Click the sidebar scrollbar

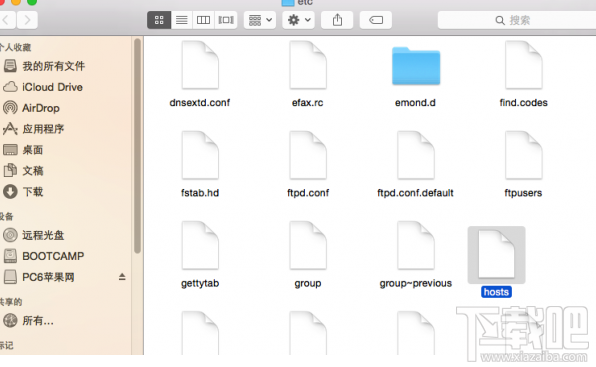(137, 146)
